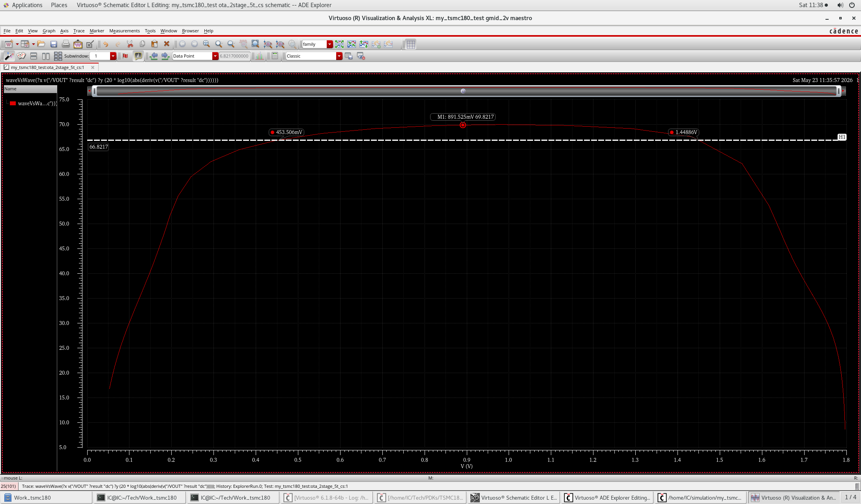The image size is (861, 504).
Task: Open the Trace menu
Action: pos(79,31)
